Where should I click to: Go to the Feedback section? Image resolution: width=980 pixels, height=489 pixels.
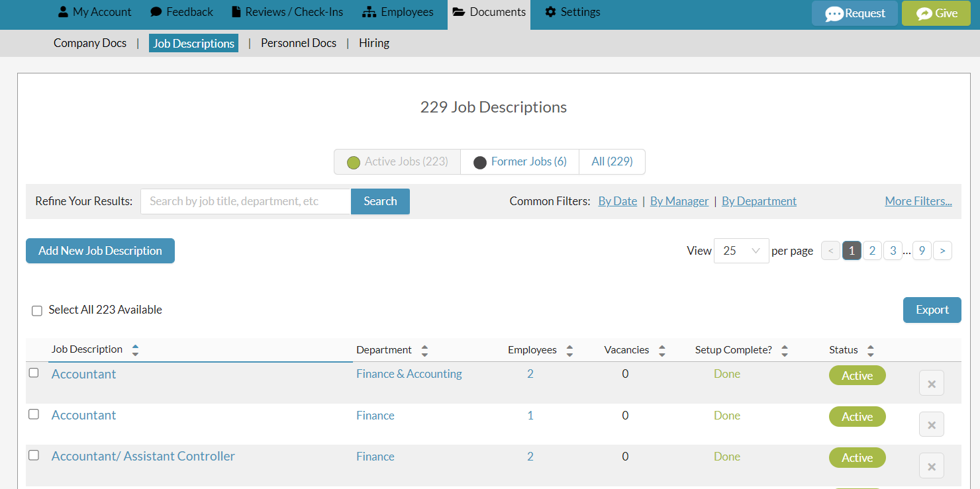[181, 12]
